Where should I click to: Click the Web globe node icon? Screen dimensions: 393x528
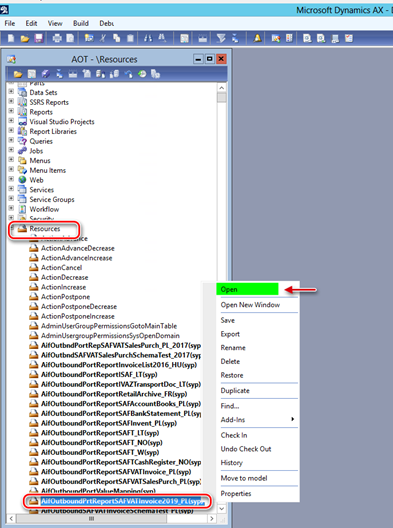[22, 180]
